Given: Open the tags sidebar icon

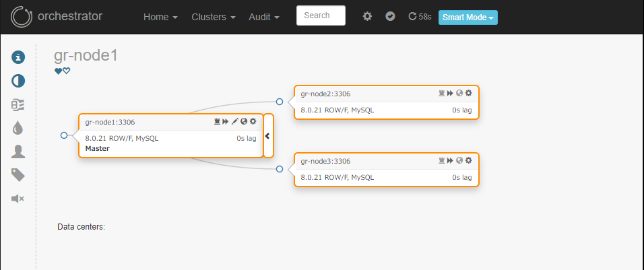Looking at the screenshot, I should click(18, 175).
